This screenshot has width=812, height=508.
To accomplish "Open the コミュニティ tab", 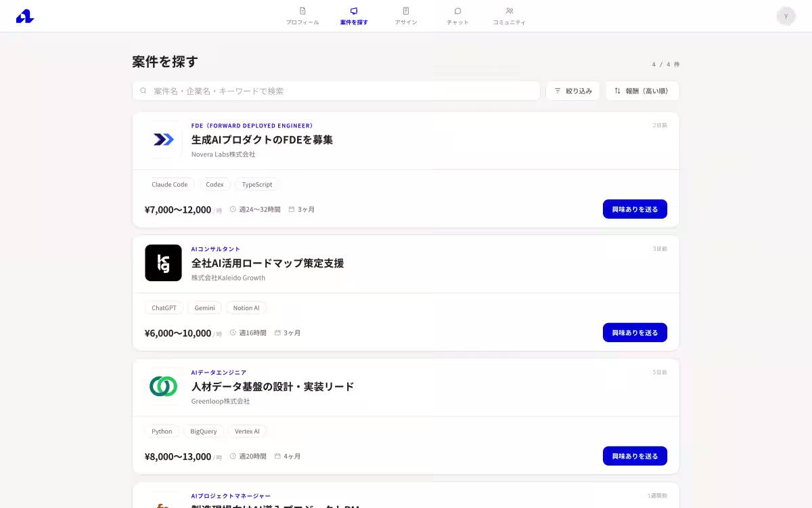I will (x=510, y=16).
